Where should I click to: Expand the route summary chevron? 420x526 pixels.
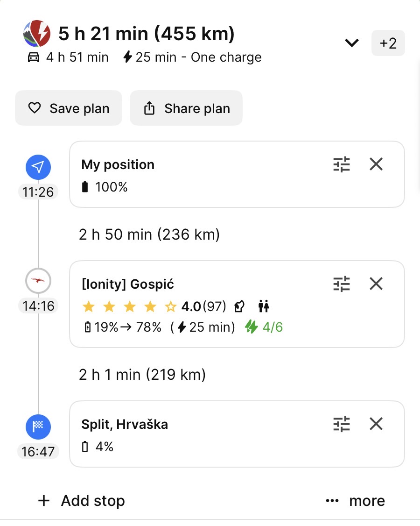(351, 43)
